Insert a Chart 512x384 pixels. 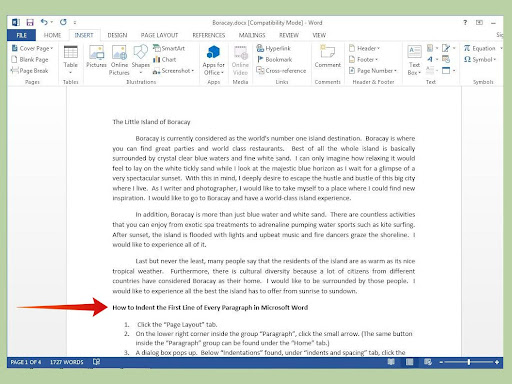point(165,59)
